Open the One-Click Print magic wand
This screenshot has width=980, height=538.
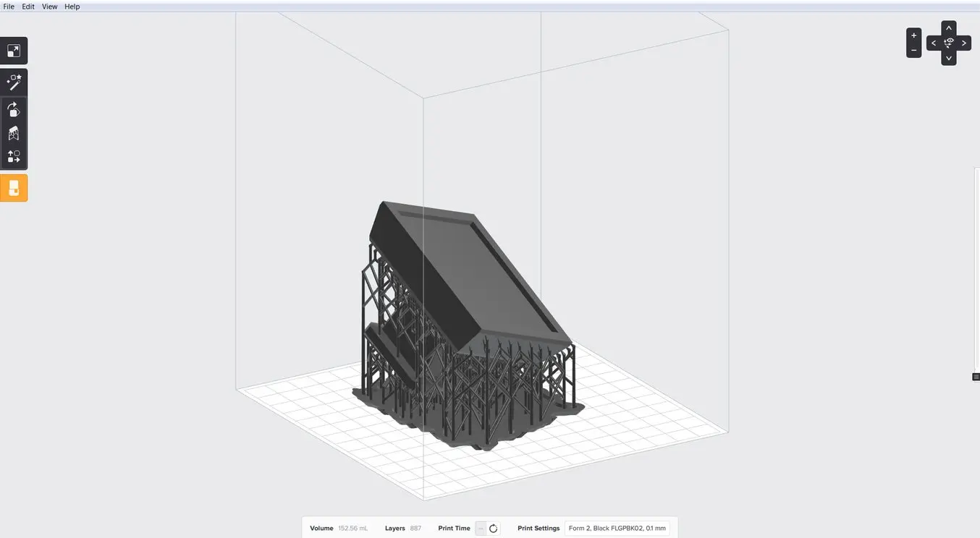(x=14, y=82)
